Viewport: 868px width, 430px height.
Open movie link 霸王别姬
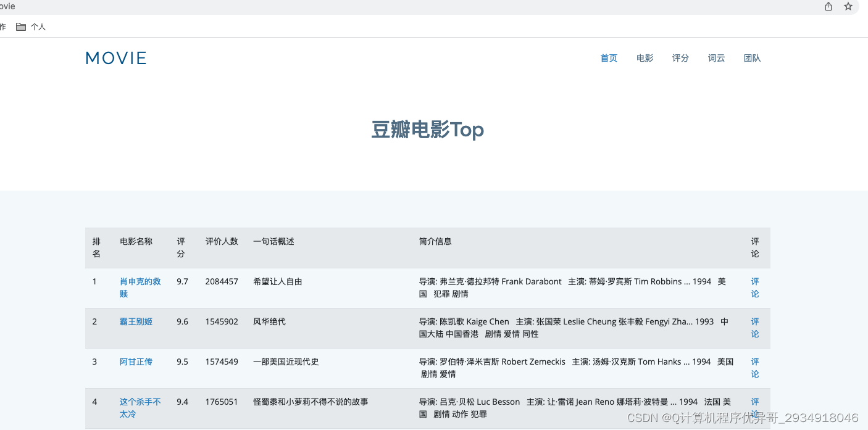point(136,321)
